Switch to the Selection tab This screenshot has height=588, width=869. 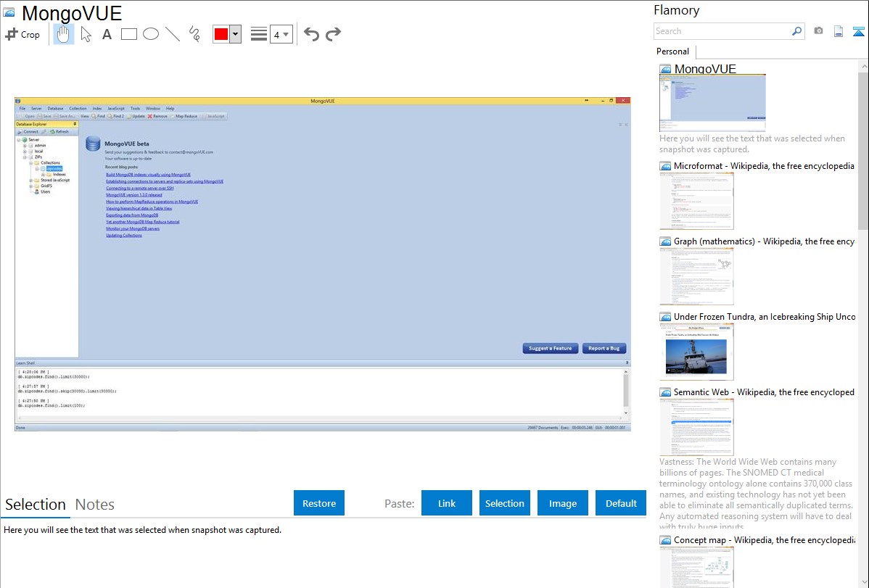[36, 505]
